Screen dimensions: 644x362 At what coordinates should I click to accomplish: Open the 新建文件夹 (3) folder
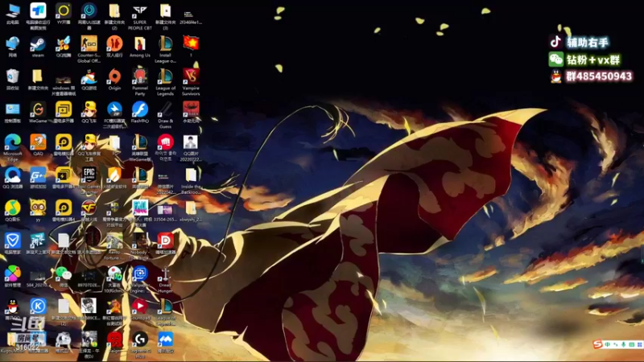click(x=165, y=16)
